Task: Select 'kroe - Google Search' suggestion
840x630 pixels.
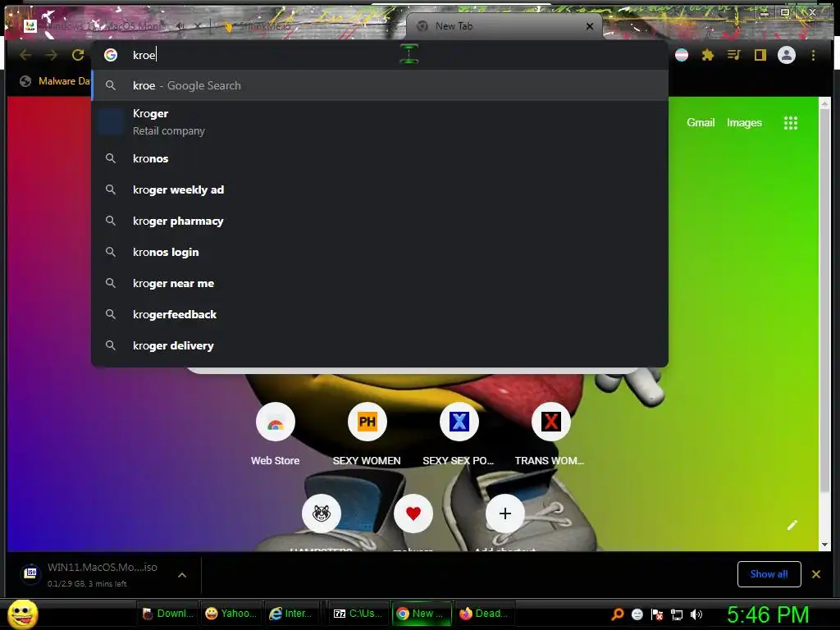Action: tap(380, 85)
